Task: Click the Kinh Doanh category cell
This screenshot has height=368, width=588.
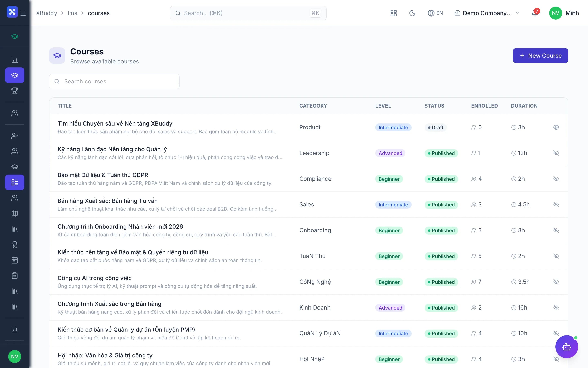Action: [x=315, y=308]
